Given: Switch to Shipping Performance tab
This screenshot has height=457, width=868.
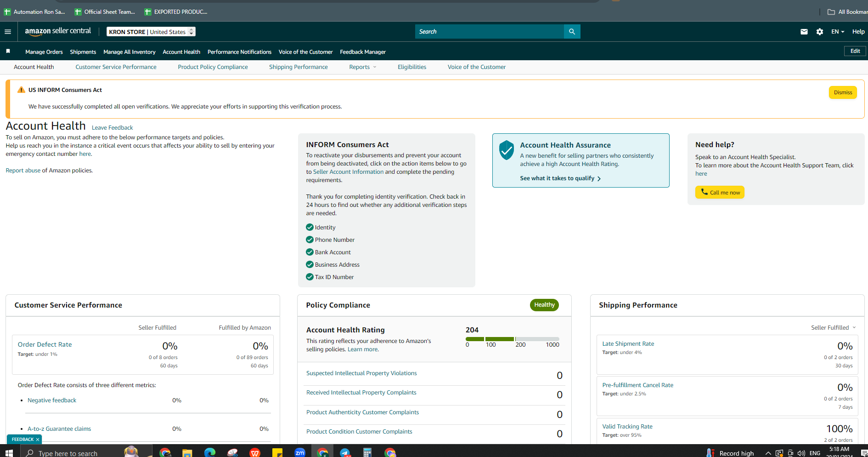Looking at the screenshot, I should click(299, 67).
